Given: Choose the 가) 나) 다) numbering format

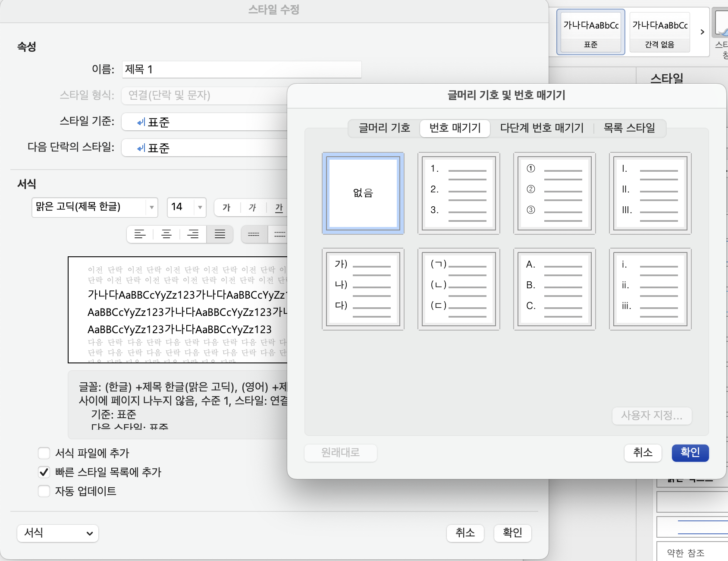Looking at the screenshot, I should 363,289.
